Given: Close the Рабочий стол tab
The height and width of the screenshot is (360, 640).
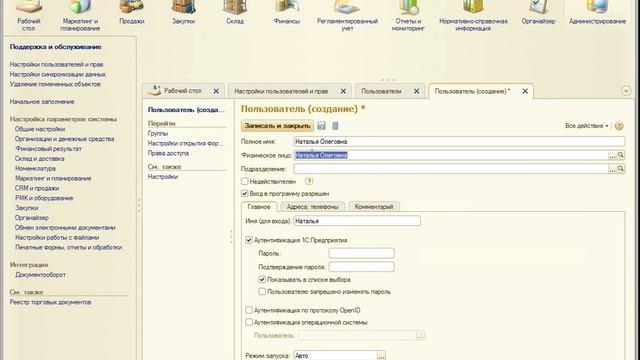Looking at the screenshot, I should 216,91.
